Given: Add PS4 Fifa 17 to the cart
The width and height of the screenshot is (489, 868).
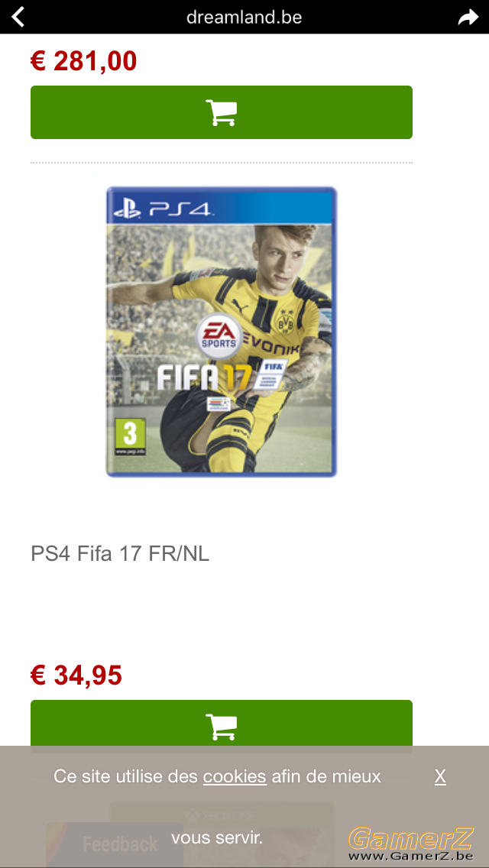Looking at the screenshot, I should [x=222, y=727].
